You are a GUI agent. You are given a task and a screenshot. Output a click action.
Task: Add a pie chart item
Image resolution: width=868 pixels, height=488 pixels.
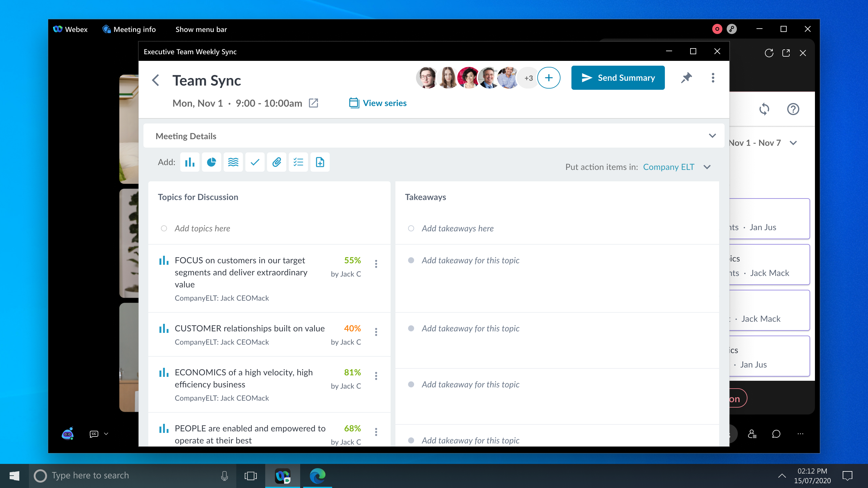tap(211, 162)
